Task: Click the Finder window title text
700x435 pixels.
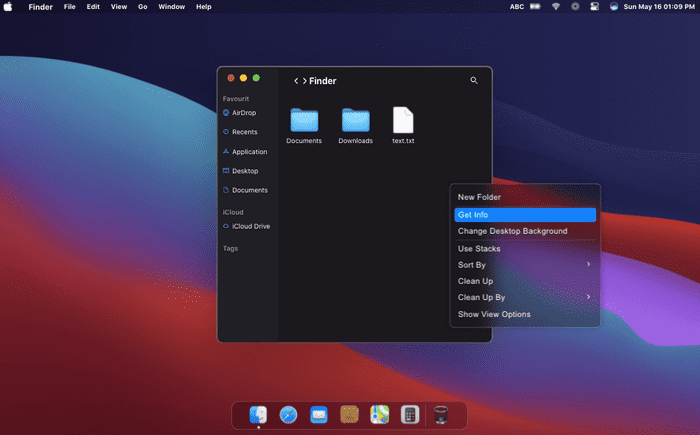Action: pyautogui.click(x=322, y=81)
